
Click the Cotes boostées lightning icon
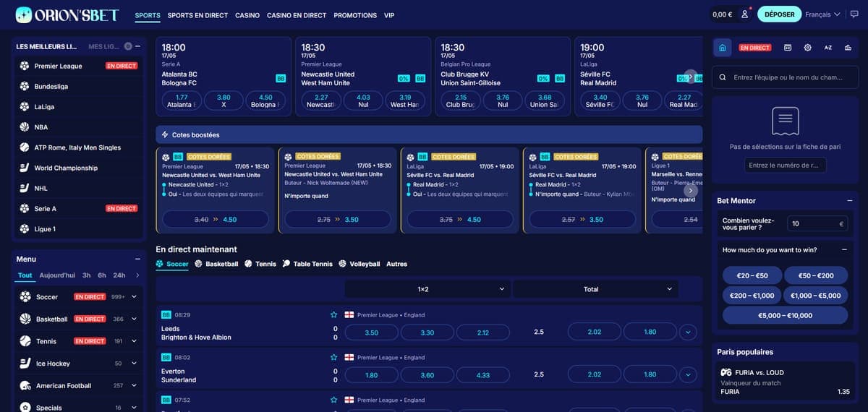165,134
